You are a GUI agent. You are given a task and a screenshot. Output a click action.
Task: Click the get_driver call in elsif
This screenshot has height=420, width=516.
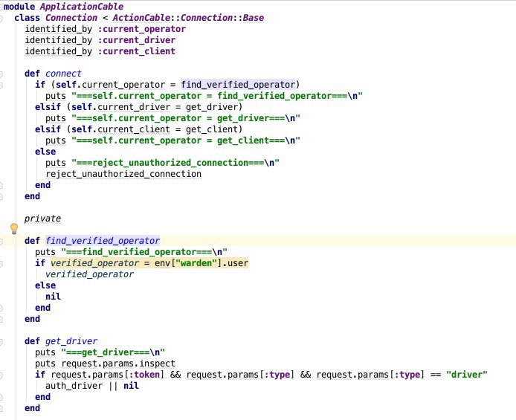point(212,107)
